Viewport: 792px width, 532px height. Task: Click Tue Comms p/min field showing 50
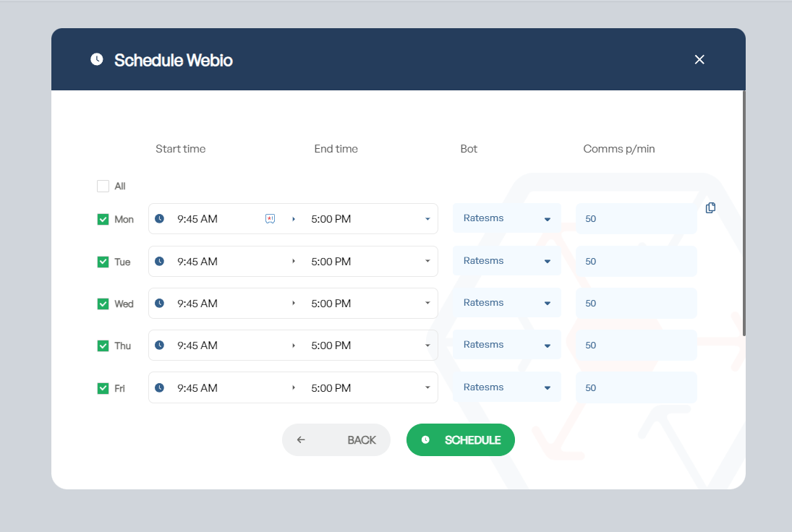pos(636,261)
